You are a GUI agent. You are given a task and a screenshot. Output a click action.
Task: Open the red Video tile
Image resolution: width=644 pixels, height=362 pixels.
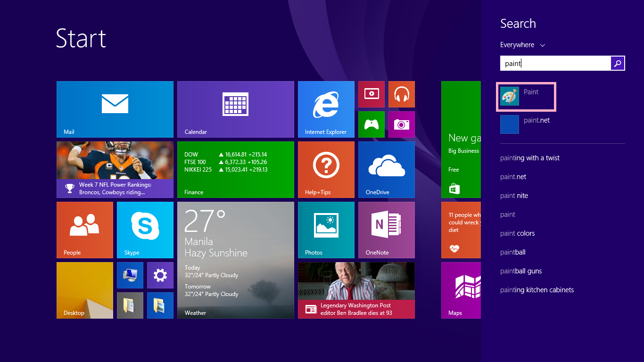coord(372,94)
